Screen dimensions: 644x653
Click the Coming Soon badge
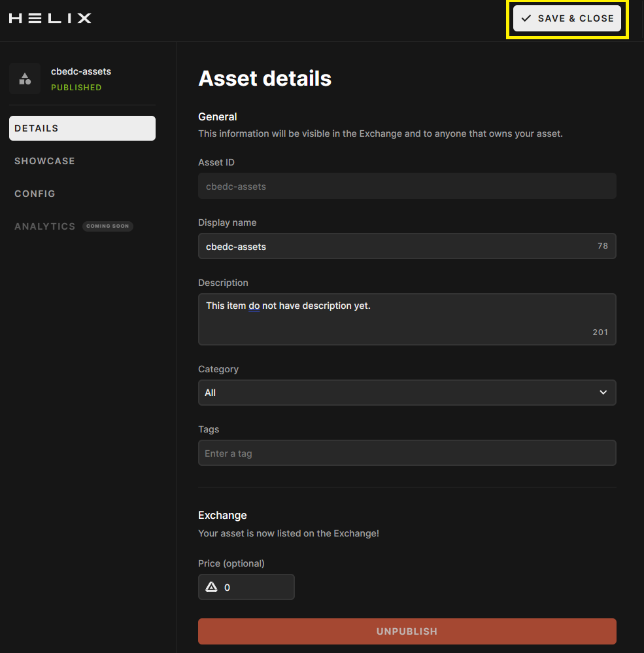point(108,226)
